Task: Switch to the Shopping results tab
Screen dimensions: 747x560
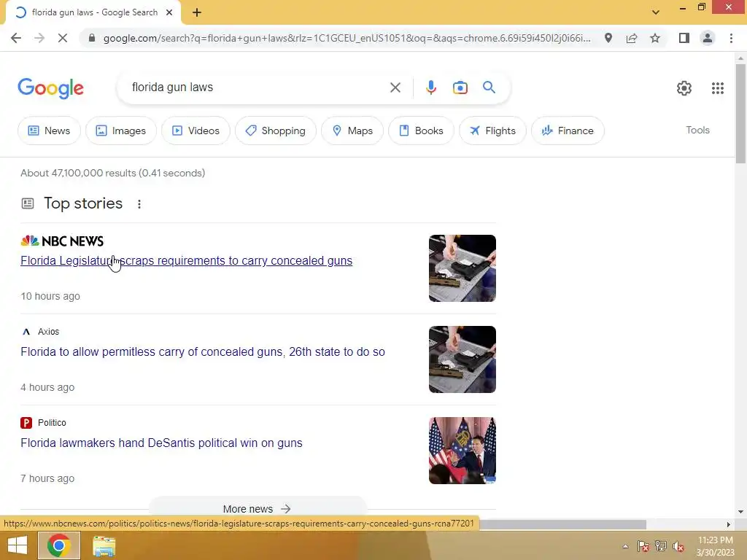Action: point(275,131)
